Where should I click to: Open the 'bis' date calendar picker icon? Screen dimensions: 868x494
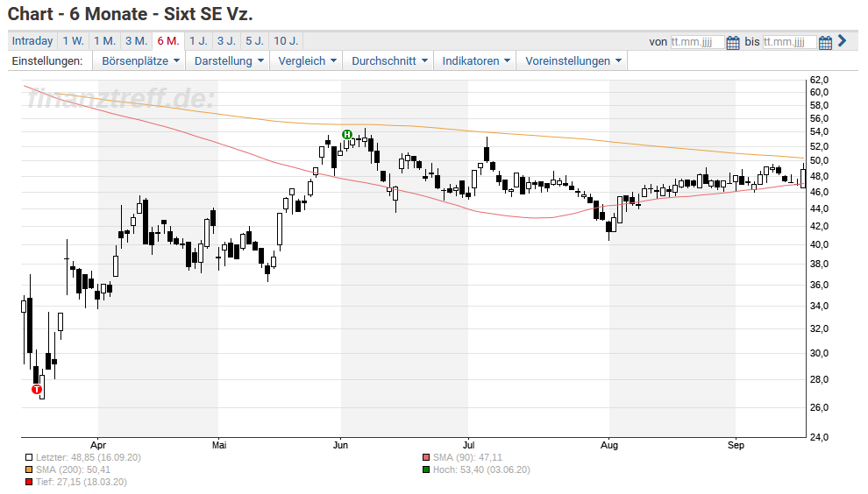tap(825, 42)
